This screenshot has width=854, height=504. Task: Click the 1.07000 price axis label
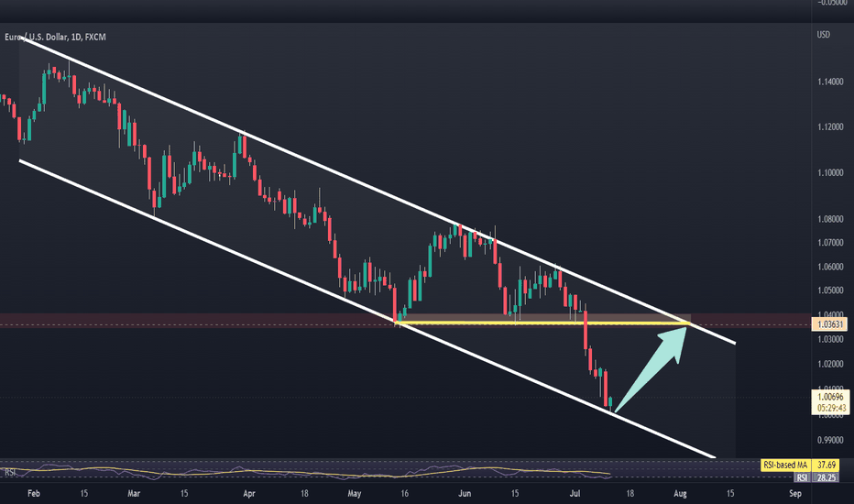[x=830, y=243]
